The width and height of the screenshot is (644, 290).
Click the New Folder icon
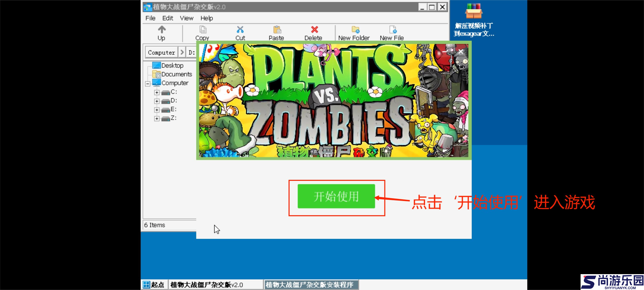click(x=355, y=30)
